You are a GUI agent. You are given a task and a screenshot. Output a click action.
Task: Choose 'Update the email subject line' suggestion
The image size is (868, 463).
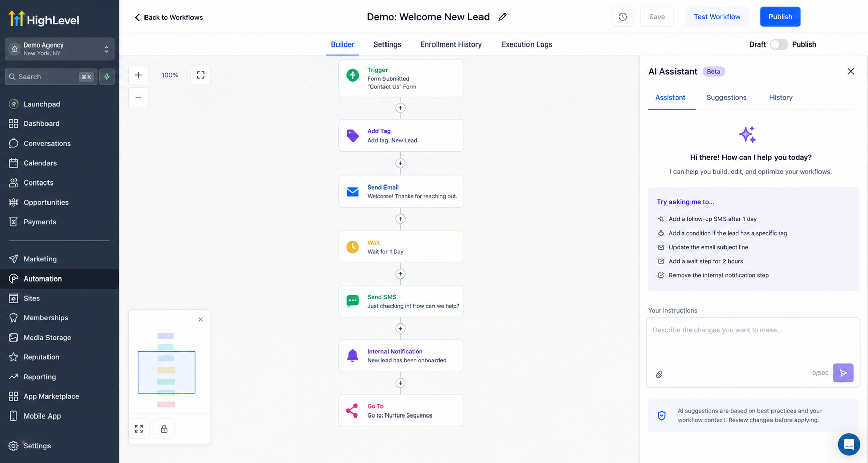(x=703, y=247)
